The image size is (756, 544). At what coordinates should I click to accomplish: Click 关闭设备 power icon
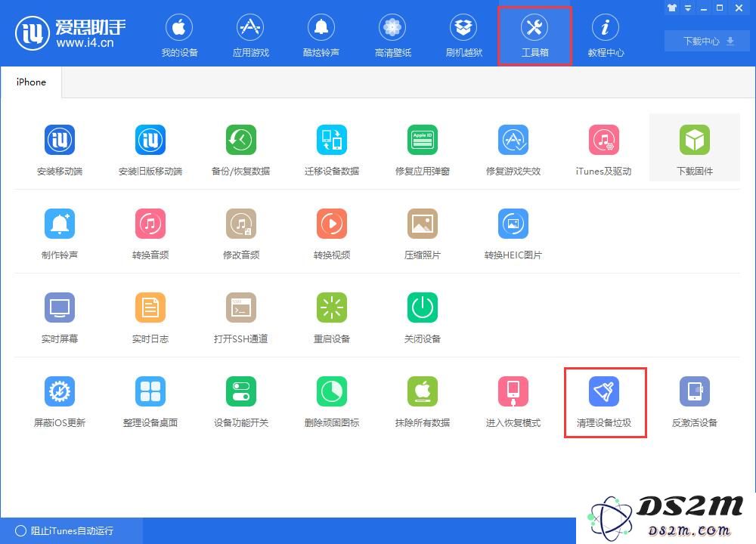tap(423, 308)
